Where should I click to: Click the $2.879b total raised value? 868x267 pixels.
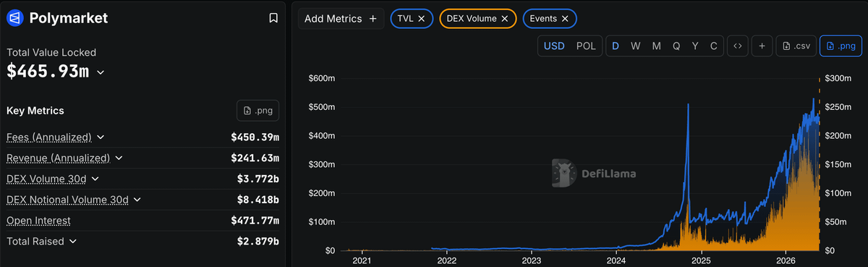[258, 242]
